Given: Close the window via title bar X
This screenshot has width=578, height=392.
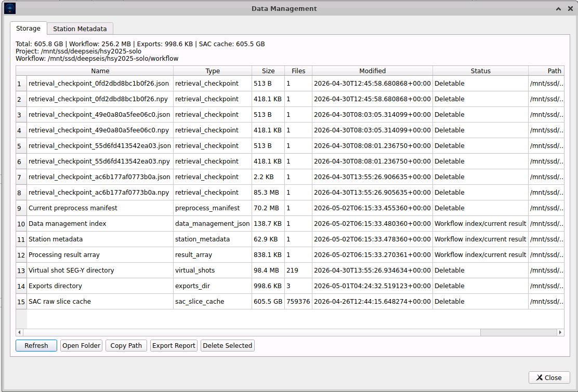Looking at the screenshot, I should pos(570,8).
